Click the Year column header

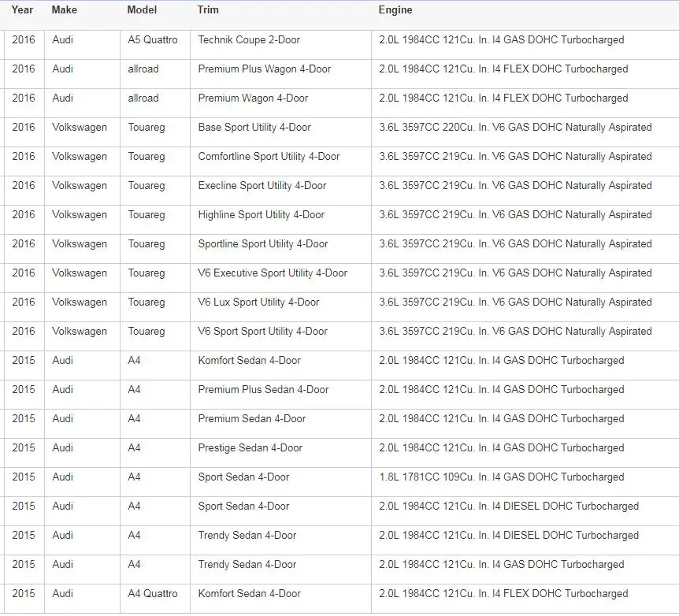tap(22, 9)
